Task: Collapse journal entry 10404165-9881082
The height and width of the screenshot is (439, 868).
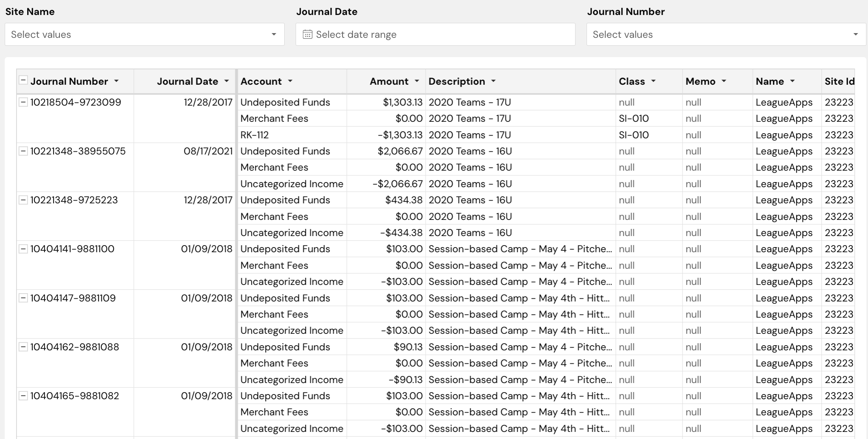Action: pos(23,396)
